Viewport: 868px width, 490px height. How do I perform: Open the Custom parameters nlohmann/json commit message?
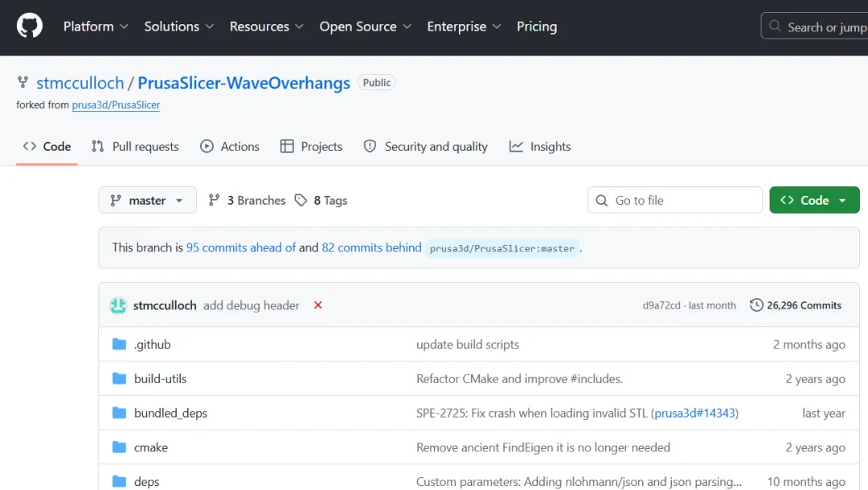pyautogui.click(x=579, y=482)
